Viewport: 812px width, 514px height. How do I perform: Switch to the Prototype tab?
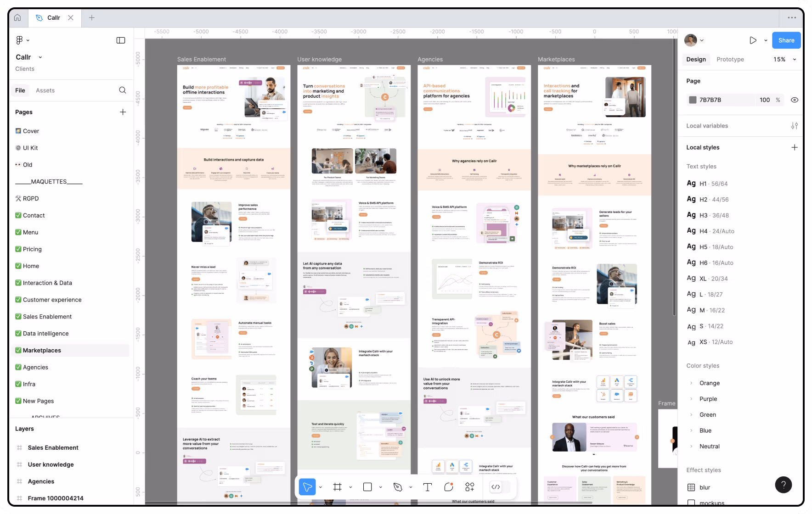(730, 59)
